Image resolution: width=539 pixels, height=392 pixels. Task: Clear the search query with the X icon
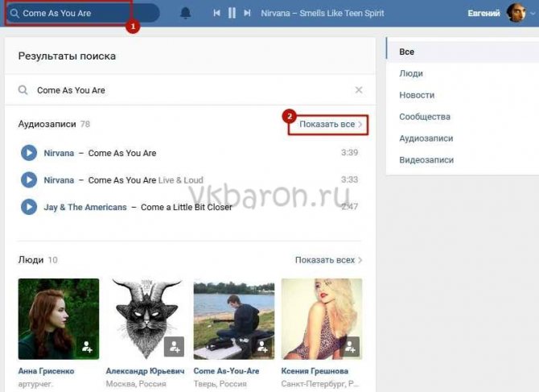[x=359, y=89]
